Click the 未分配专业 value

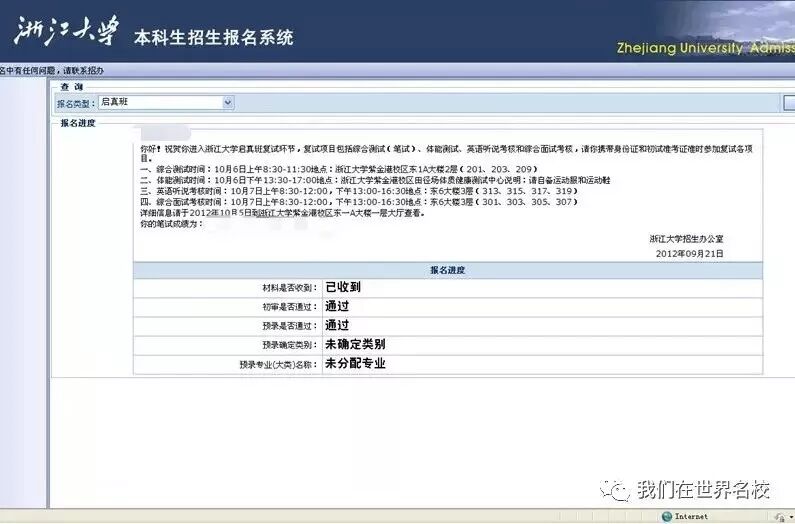tap(355, 364)
